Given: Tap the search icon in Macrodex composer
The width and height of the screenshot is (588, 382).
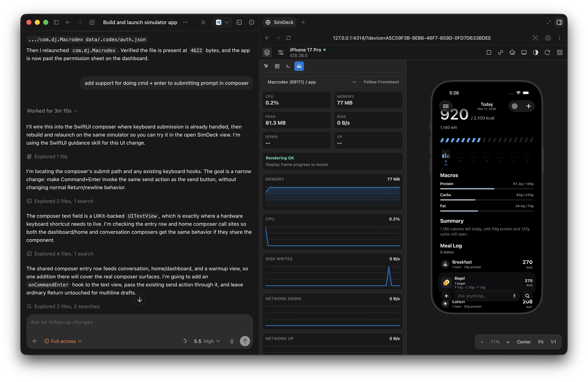Looking at the screenshot, I should pyautogui.click(x=527, y=296).
